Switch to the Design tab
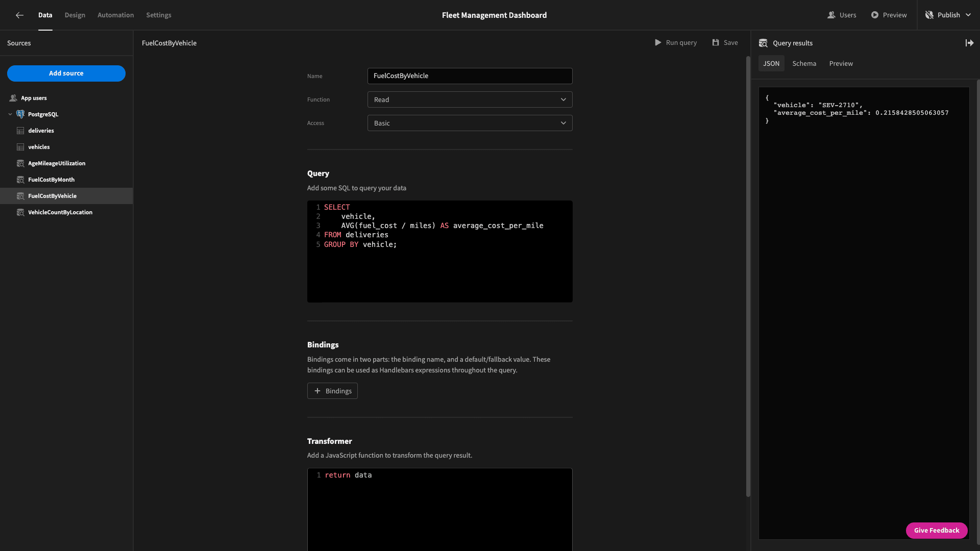 point(75,15)
